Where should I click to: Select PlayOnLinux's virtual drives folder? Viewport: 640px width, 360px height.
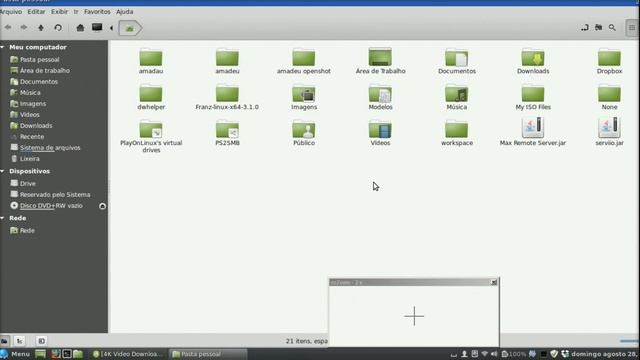coord(151,137)
